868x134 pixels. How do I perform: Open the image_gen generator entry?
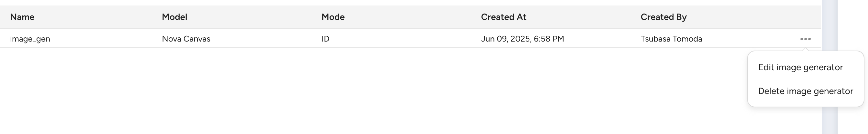click(x=30, y=39)
